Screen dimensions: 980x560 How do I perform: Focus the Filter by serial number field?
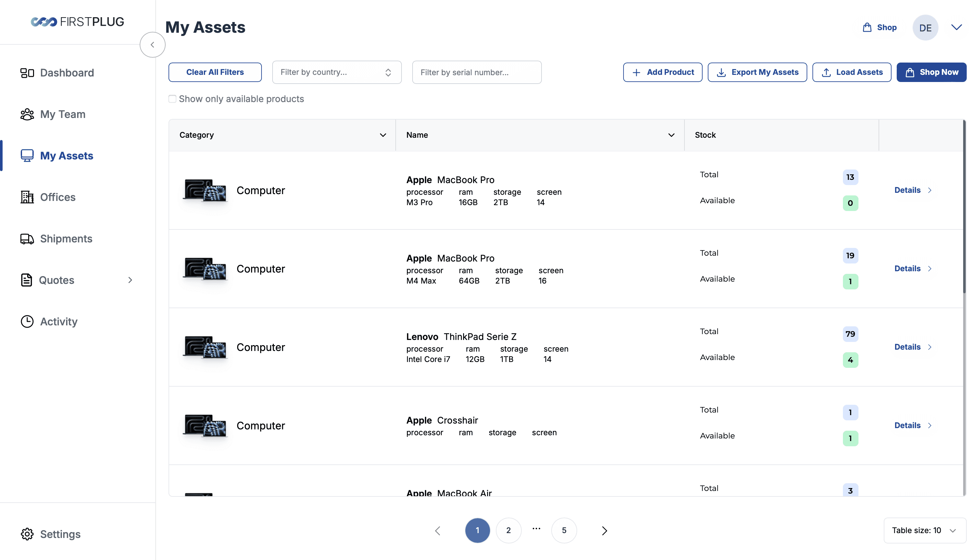click(x=476, y=72)
